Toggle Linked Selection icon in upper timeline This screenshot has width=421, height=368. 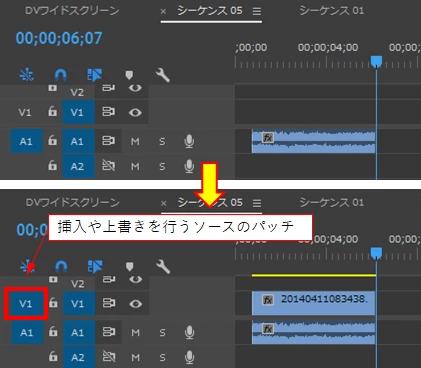pyautogui.click(x=94, y=75)
